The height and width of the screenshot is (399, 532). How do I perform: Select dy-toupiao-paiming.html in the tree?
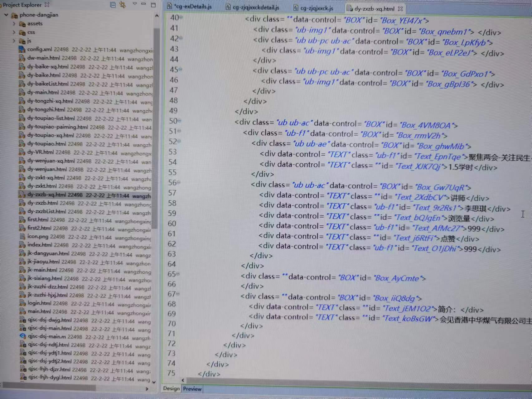(x=84, y=127)
